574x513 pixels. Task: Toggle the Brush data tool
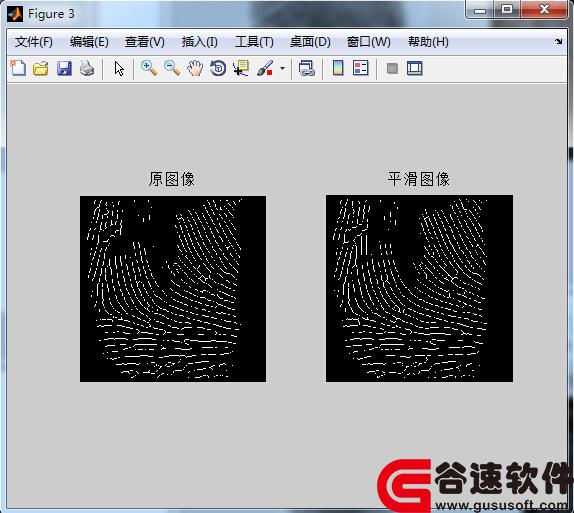(x=265, y=68)
